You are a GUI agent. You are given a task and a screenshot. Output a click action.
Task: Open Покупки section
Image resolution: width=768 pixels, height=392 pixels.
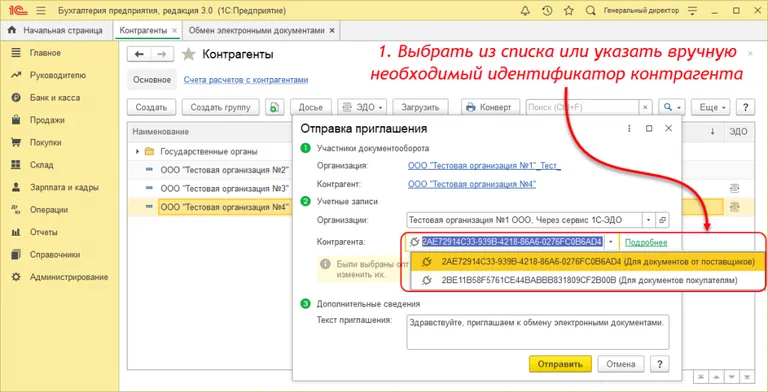point(46,143)
